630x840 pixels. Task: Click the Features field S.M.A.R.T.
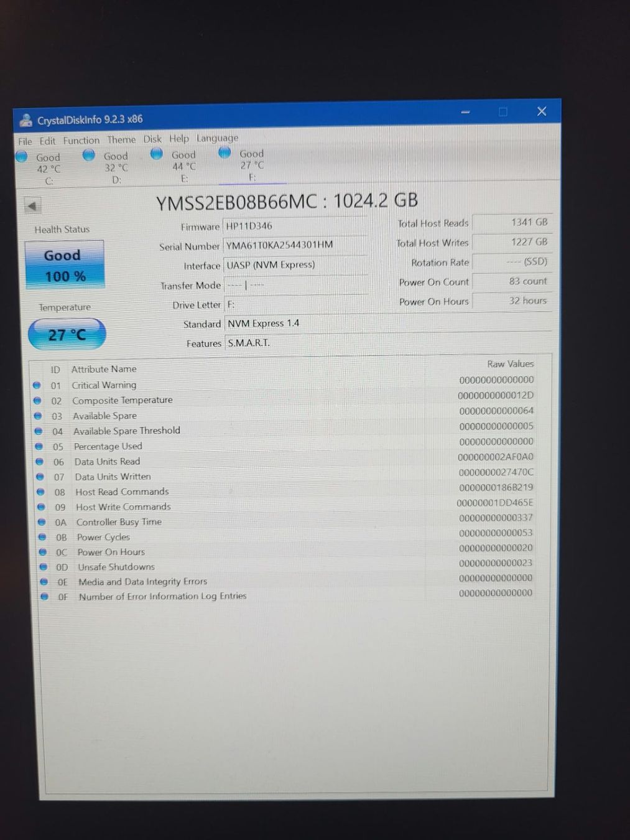click(387, 343)
